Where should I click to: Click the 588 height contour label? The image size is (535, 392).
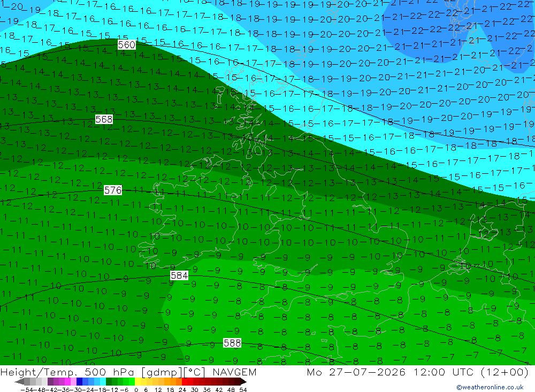pos(232,343)
